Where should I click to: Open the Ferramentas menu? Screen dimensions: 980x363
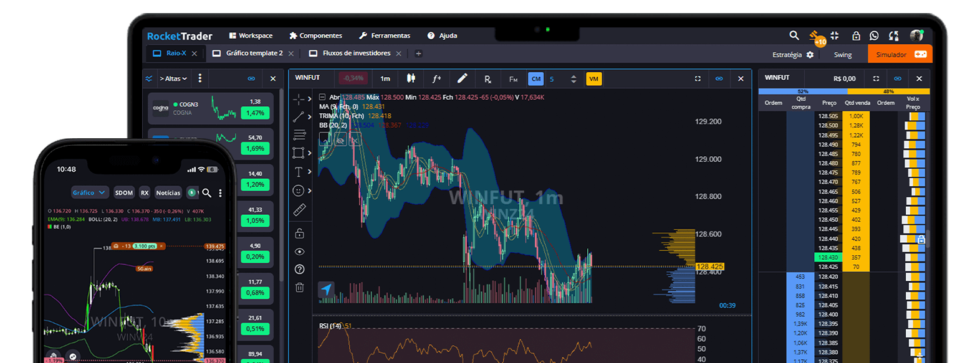click(385, 35)
